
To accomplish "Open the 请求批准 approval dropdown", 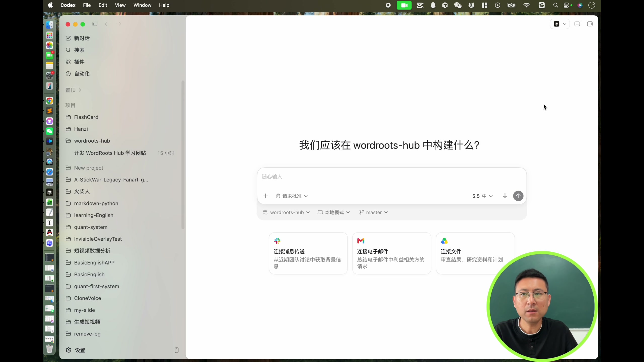I will 292,196.
